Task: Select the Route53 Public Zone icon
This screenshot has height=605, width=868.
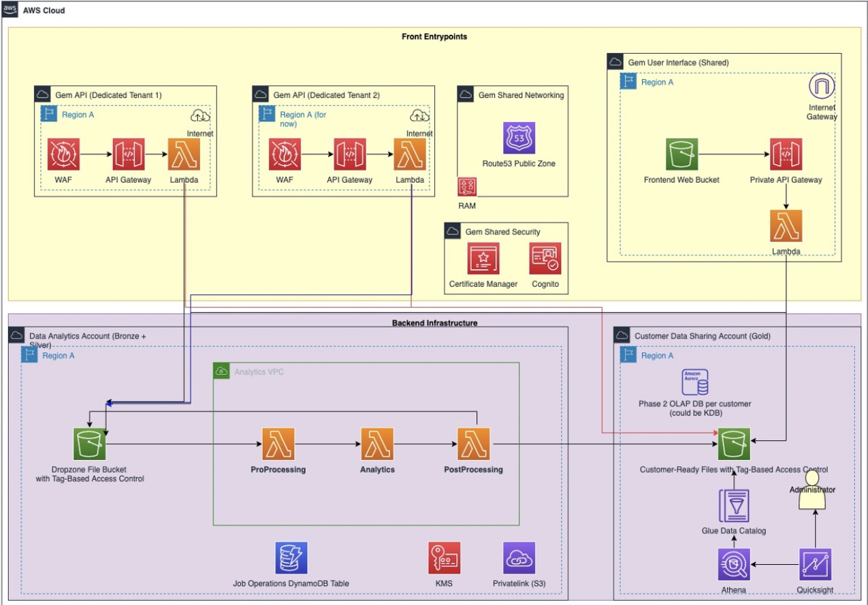Action: [519, 138]
